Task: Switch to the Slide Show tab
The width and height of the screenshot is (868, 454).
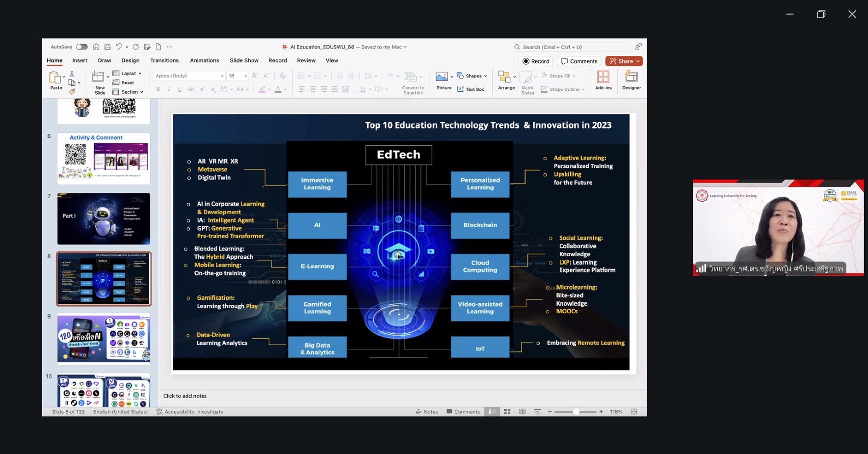Action: click(x=244, y=60)
